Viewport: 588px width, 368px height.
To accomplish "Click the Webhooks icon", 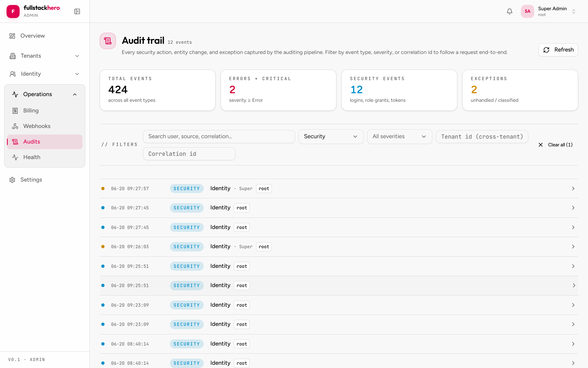I will click(x=15, y=126).
